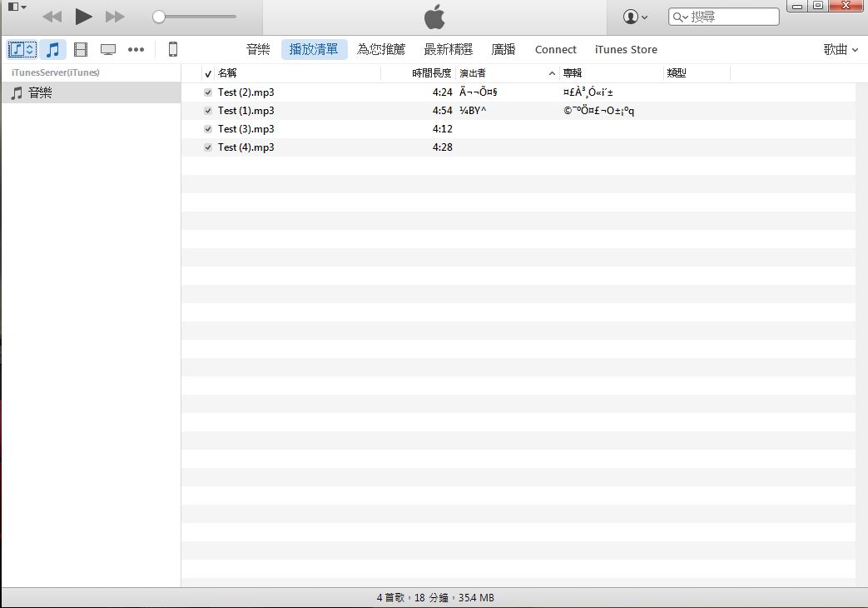This screenshot has height=608, width=868.
Task: Start playback with the Play button
Action: coord(83,17)
